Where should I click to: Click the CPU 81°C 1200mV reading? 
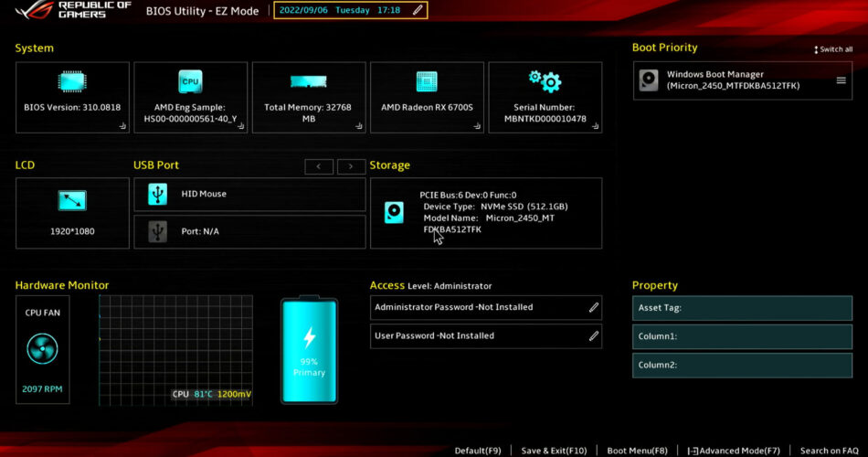click(x=211, y=395)
